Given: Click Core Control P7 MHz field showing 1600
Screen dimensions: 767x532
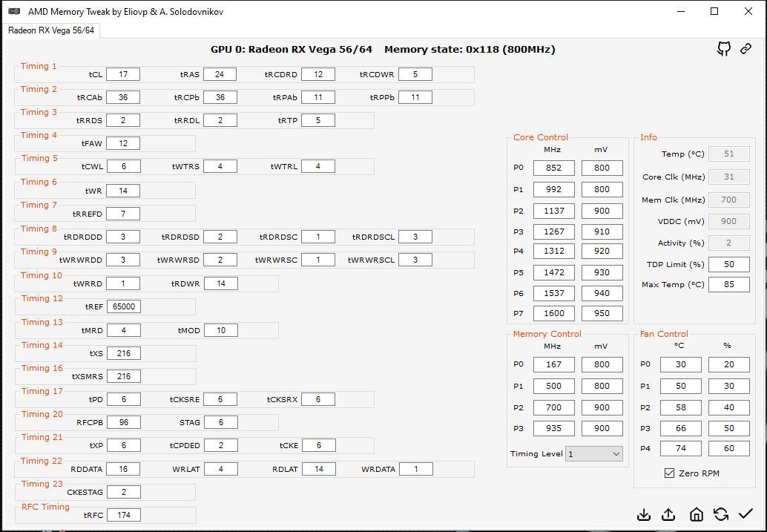Looking at the screenshot, I should coord(553,313).
